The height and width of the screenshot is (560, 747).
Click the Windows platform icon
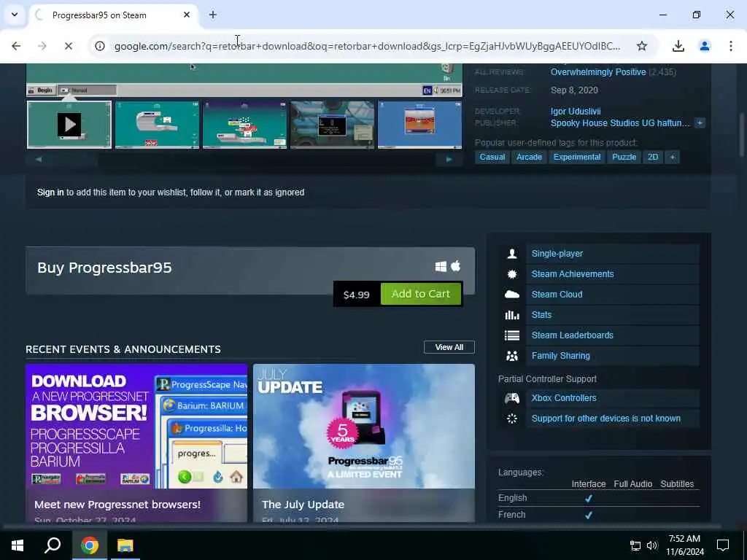pyautogui.click(x=441, y=267)
